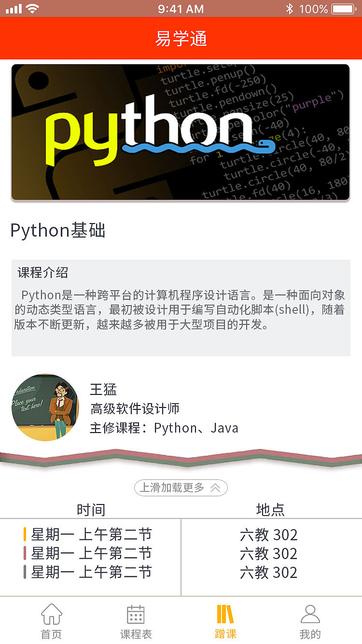The image size is (362, 644).
Task: Tap the yellow marker on first schedule row
Action: click(x=25, y=534)
